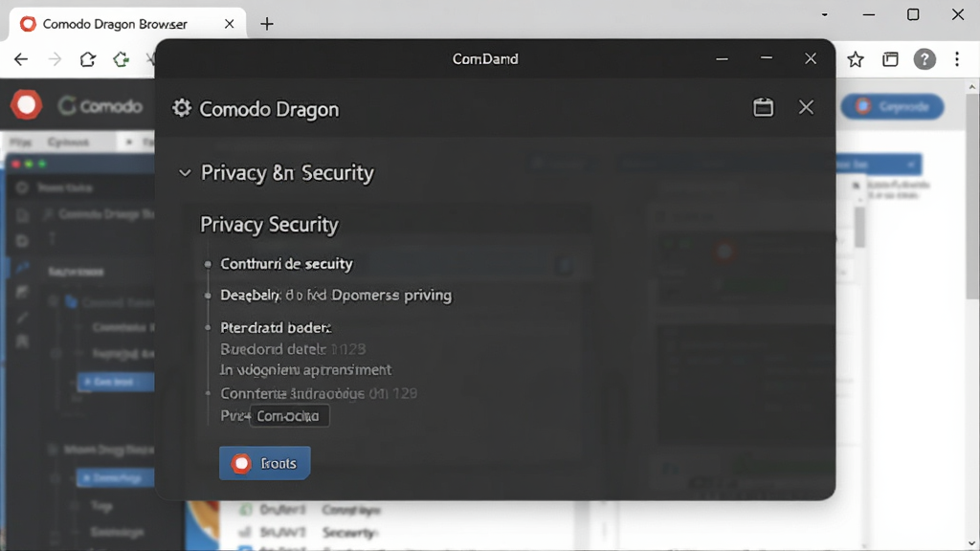The height and width of the screenshot is (551, 980).
Task: Select the Comodo Dragon Browser tab
Action: pyautogui.click(x=128, y=24)
